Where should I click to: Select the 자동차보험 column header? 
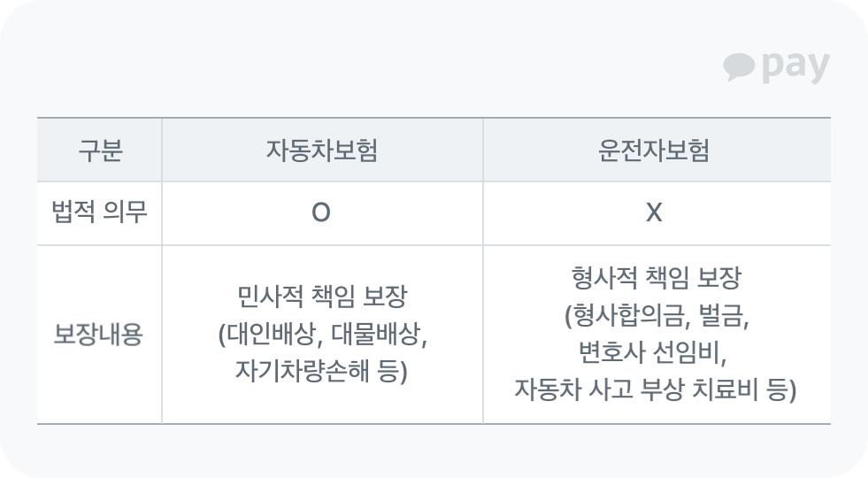[x=322, y=150]
